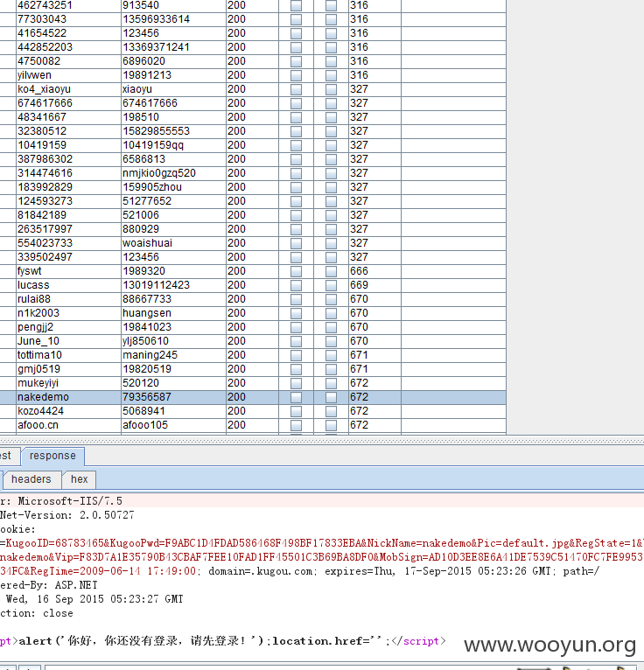Select the rulai88 row
644x670 pixels.
(x=253, y=299)
